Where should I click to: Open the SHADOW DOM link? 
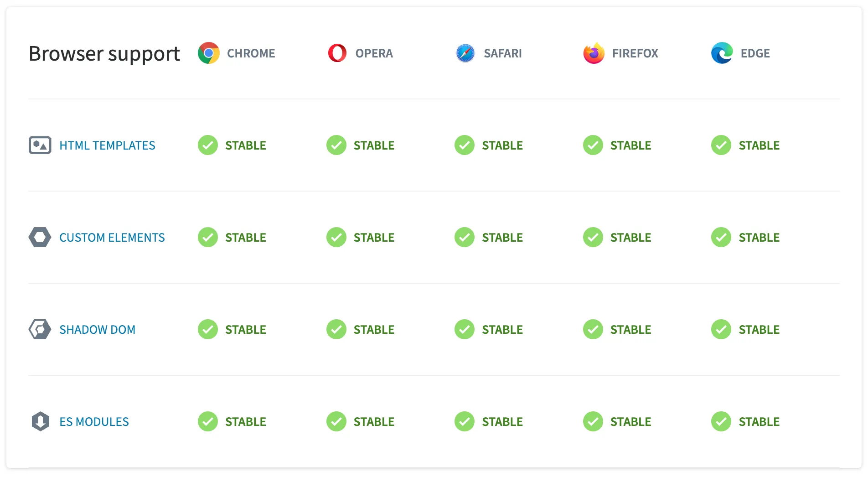click(x=97, y=329)
